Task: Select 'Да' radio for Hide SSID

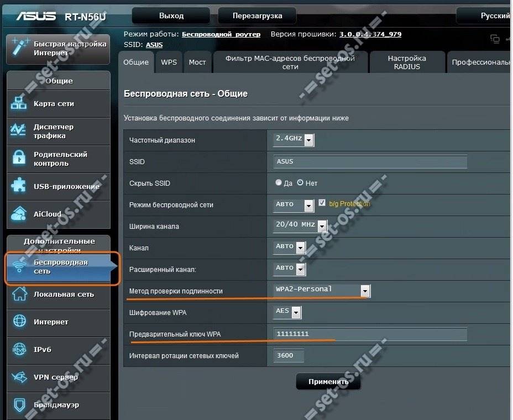Action: [279, 183]
